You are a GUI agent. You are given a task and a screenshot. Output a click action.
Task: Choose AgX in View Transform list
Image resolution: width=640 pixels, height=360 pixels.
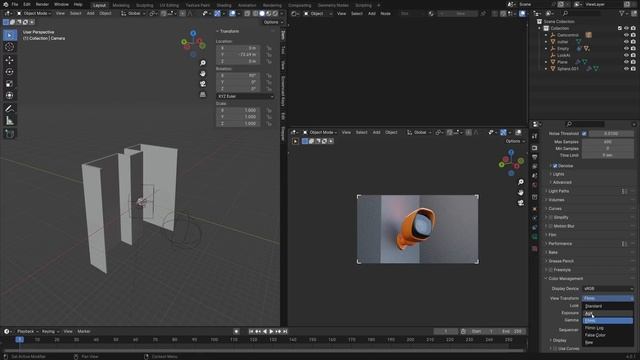click(x=608, y=313)
